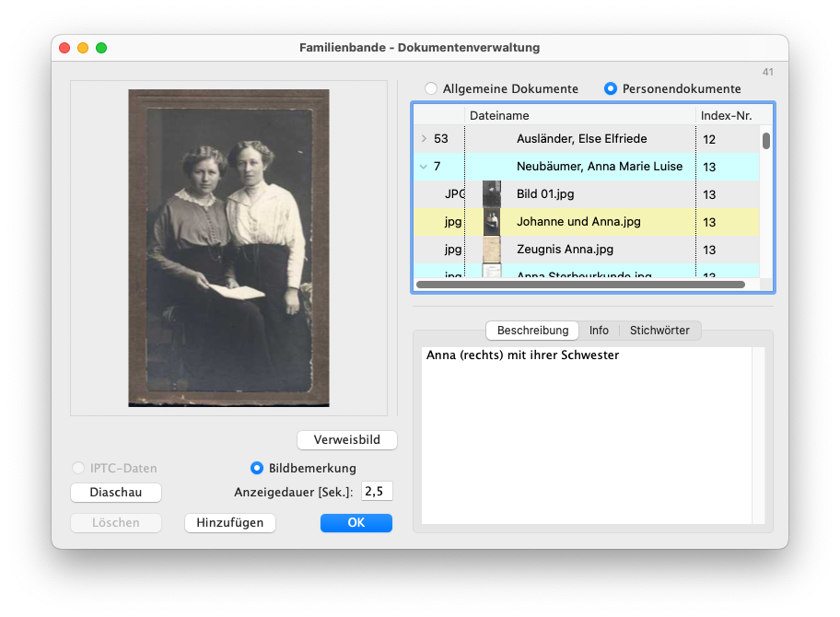Select the Bildbemerkung radio option
Screen dimensions: 840x617
tap(257, 468)
